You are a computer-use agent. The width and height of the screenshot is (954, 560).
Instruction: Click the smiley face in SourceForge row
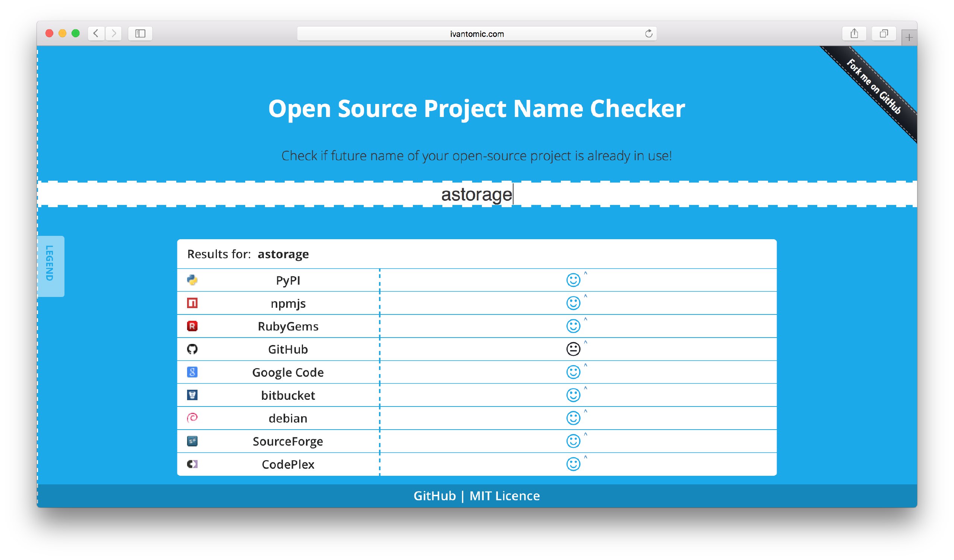pos(573,441)
